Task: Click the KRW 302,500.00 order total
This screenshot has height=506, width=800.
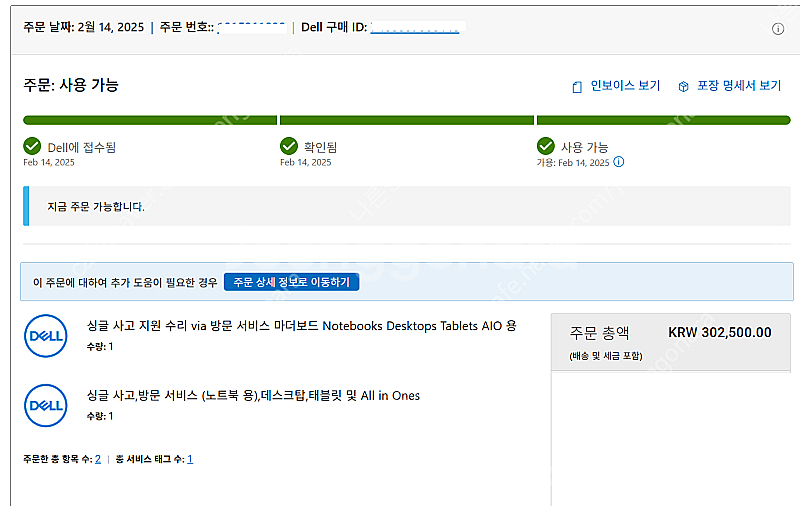Action: coord(720,333)
